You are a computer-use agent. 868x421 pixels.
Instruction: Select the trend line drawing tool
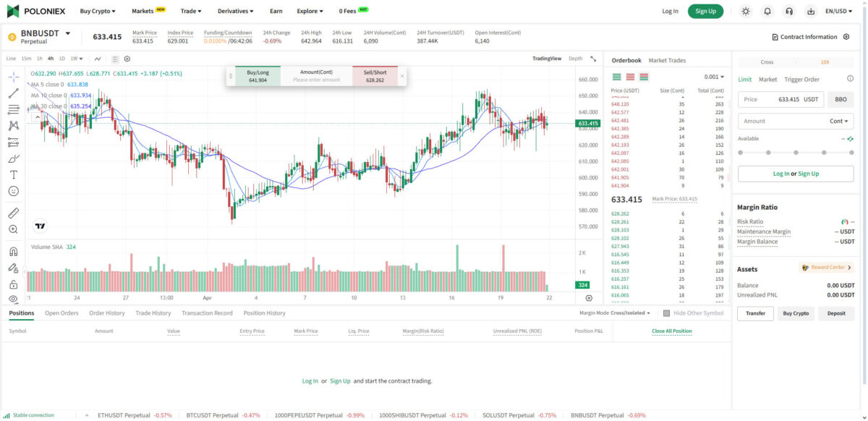pos(13,93)
